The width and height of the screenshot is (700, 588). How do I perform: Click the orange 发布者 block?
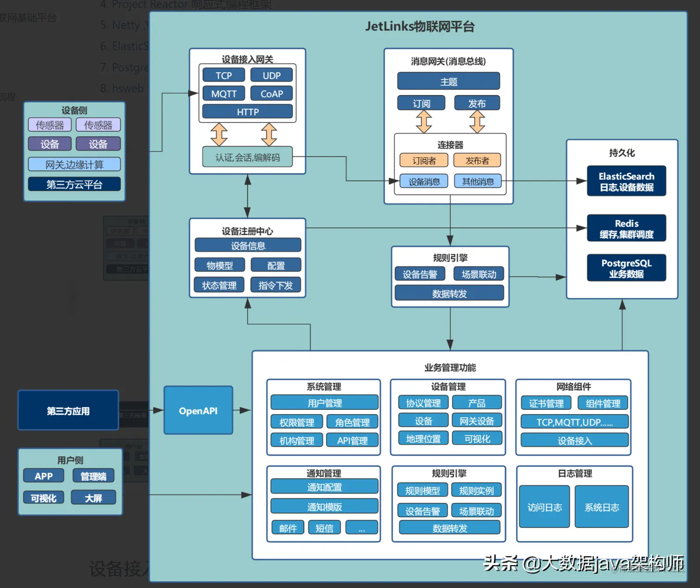tap(477, 161)
